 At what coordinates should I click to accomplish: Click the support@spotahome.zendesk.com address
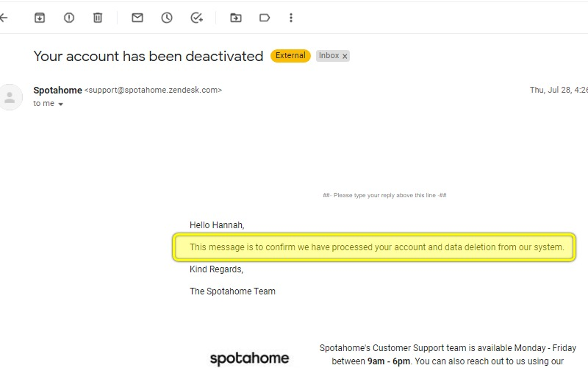153,90
